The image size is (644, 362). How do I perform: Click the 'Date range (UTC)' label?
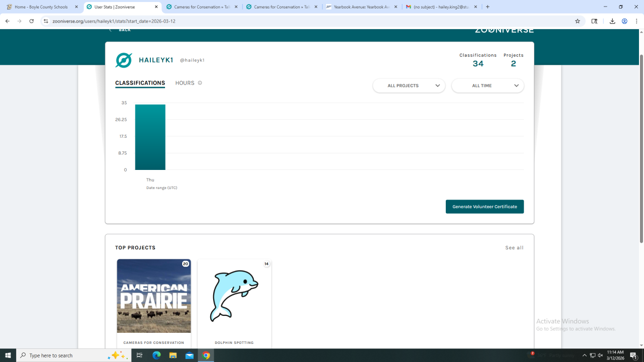[162, 188]
